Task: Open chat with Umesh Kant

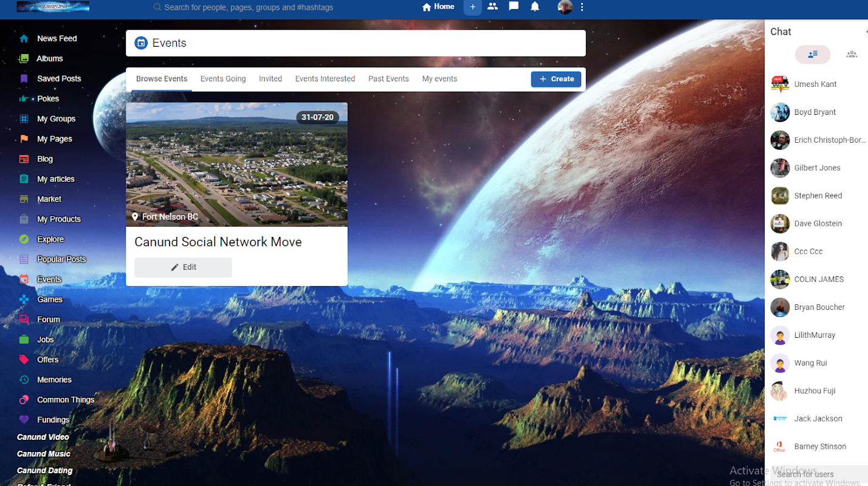Action: point(816,84)
